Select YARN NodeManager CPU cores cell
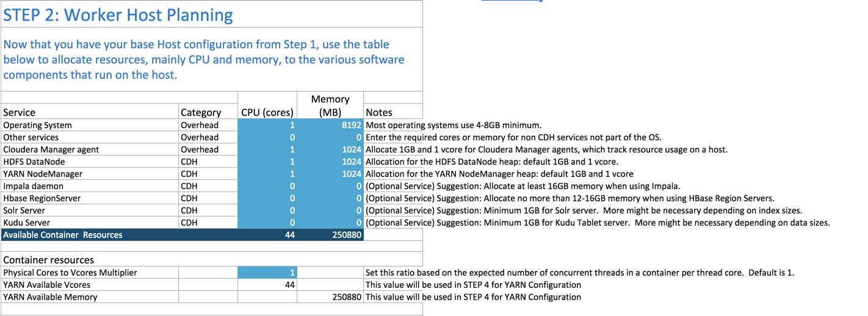The image size is (868, 316). click(267, 174)
